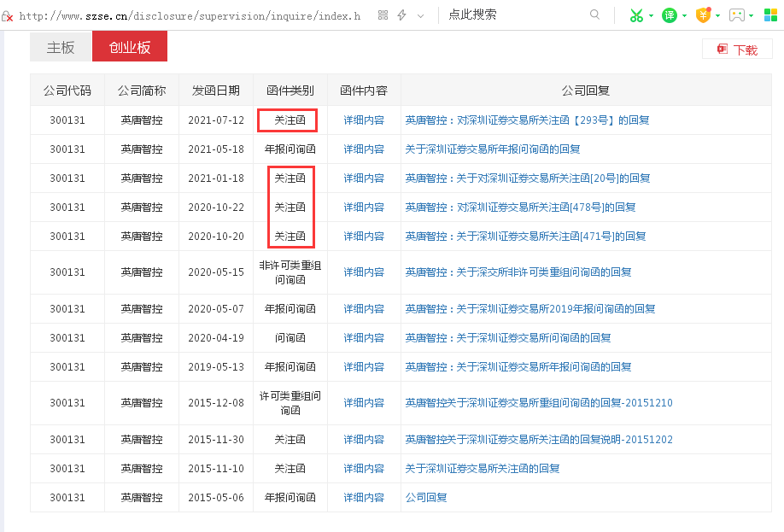The width and height of the screenshot is (784, 532).
Task: Open 详细内容 for 2015-11-10 row
Action: [364, 468]
